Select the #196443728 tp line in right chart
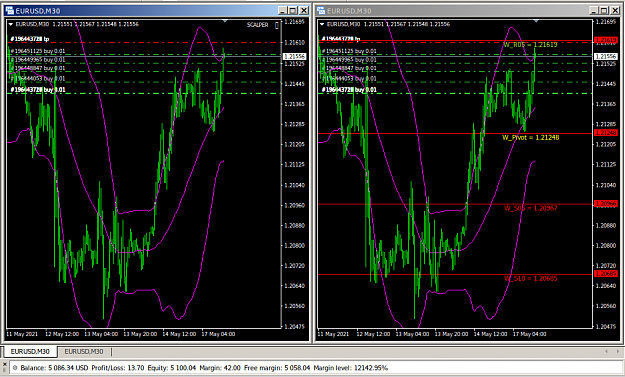The width and height of the screenshot is (625, 377). pyautogui.click(x=341, y=39)
